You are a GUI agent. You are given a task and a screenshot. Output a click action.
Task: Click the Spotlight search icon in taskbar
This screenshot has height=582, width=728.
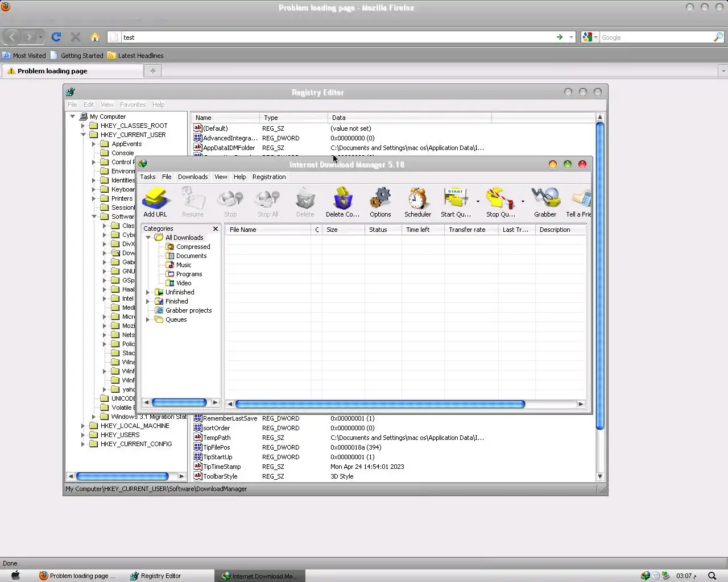click(x=712, y=576)
